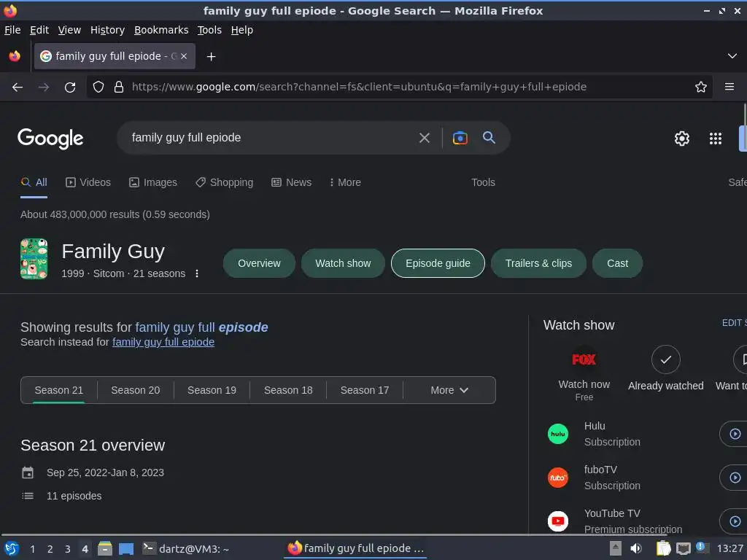Image resolution: width=747 pixels, height=560 pixels.
Task: Open the Firefox View pinned icon
Action: click(15, 56)
